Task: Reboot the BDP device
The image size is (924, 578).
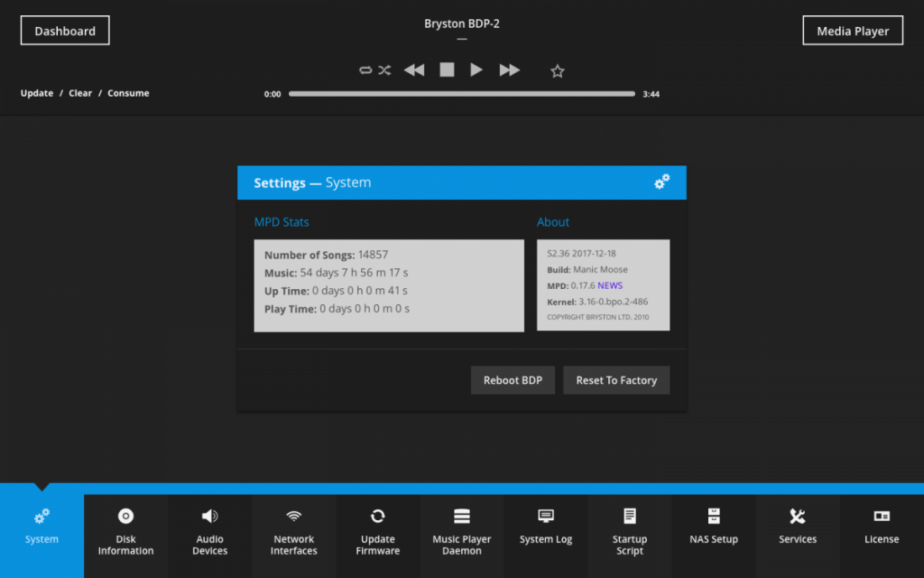Action: pyautogui.click(x=513, y=380)
